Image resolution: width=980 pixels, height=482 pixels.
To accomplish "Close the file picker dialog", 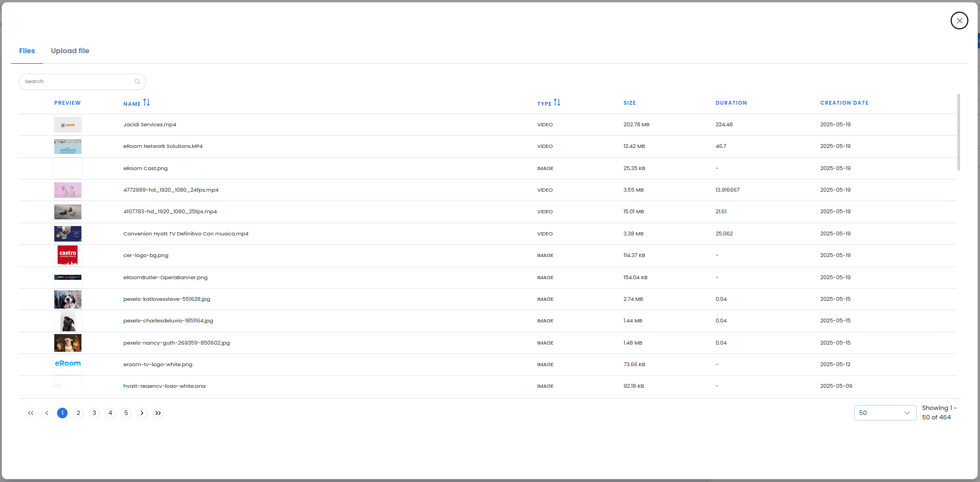I will (959, 20).
